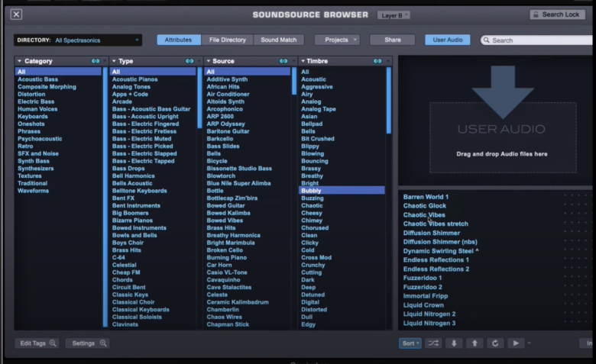This screenshot has width=596, height=364.
Task: Select the Diffusion Shimmer (nbs) result
Action: 440,242
